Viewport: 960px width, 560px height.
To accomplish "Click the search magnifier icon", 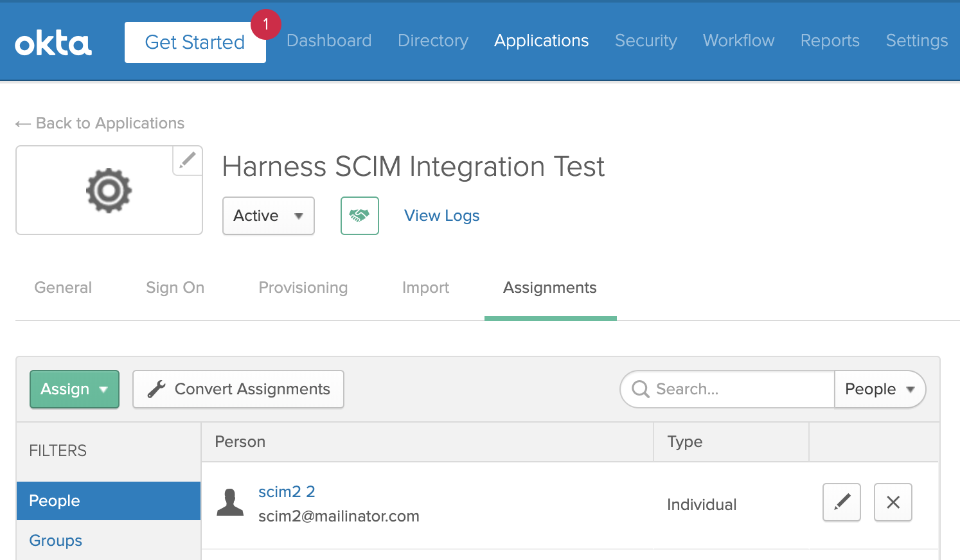I will click(641, 389).
